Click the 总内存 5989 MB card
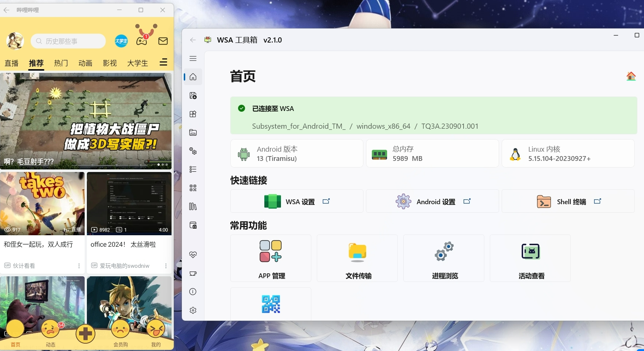The width and height of the screenshot is (644, 351). click(x=432, y=153)
